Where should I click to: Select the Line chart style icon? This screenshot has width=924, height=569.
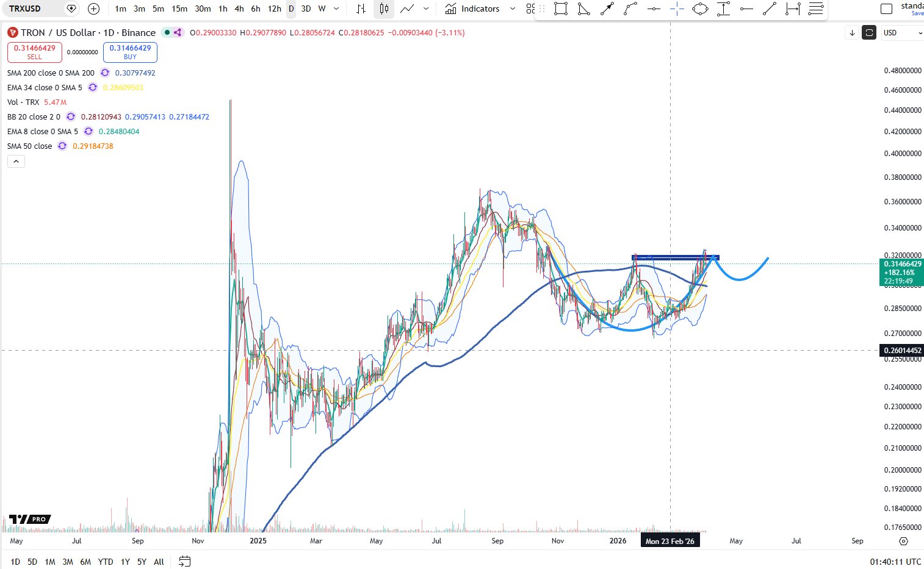(407, 9)
